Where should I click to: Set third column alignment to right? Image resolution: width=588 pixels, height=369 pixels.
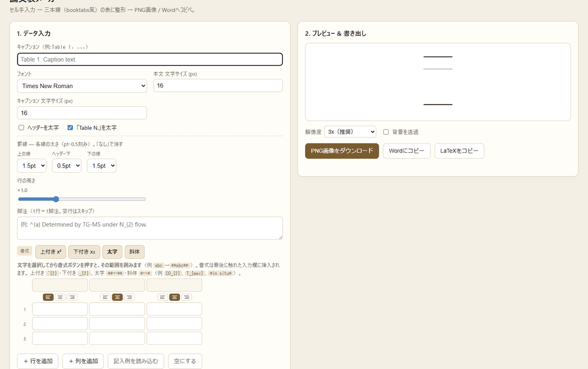coord(186,297)
